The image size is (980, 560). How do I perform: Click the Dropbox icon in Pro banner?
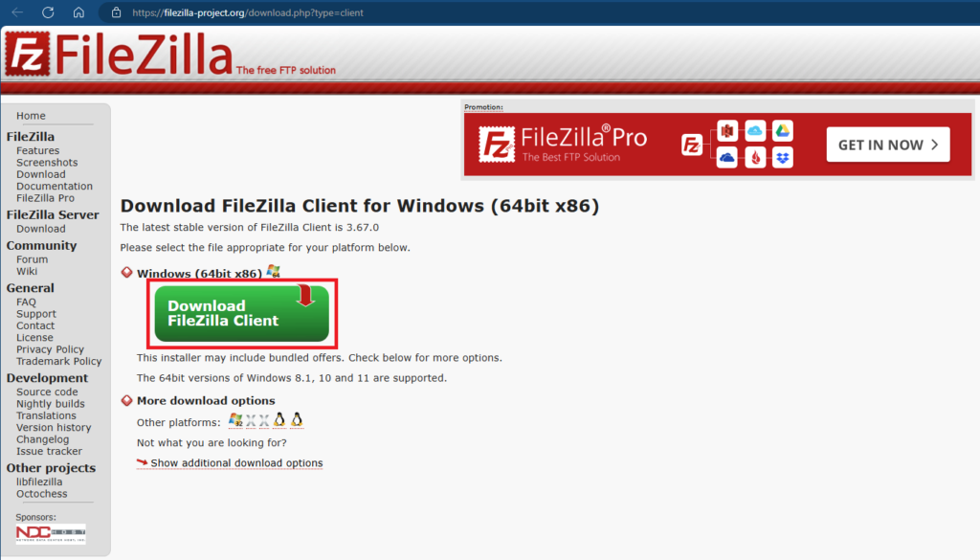(783, 158)
